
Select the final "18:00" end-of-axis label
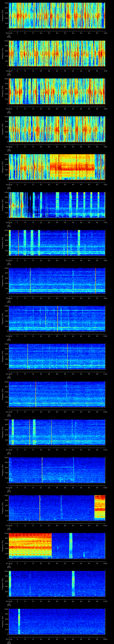[105, 639]
